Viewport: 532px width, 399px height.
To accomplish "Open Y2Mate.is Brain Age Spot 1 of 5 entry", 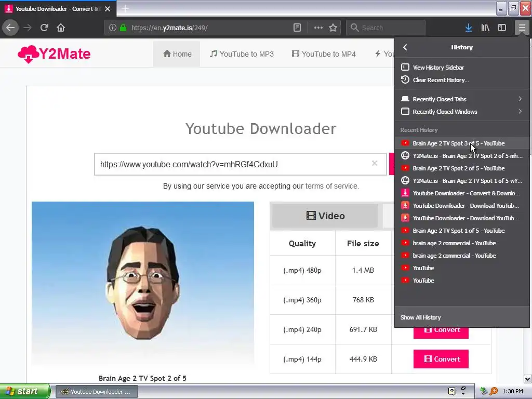I will coord(462,181).
